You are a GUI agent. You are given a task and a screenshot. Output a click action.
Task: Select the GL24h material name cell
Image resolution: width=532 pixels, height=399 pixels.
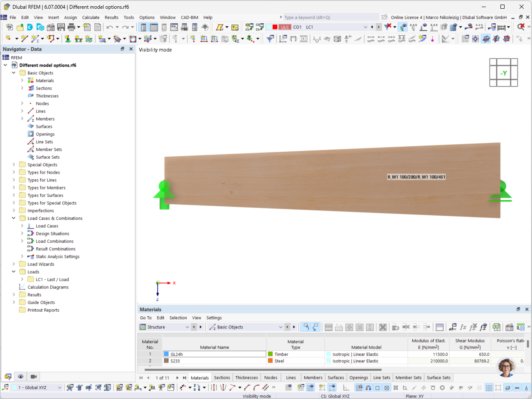tap(214, 354)
